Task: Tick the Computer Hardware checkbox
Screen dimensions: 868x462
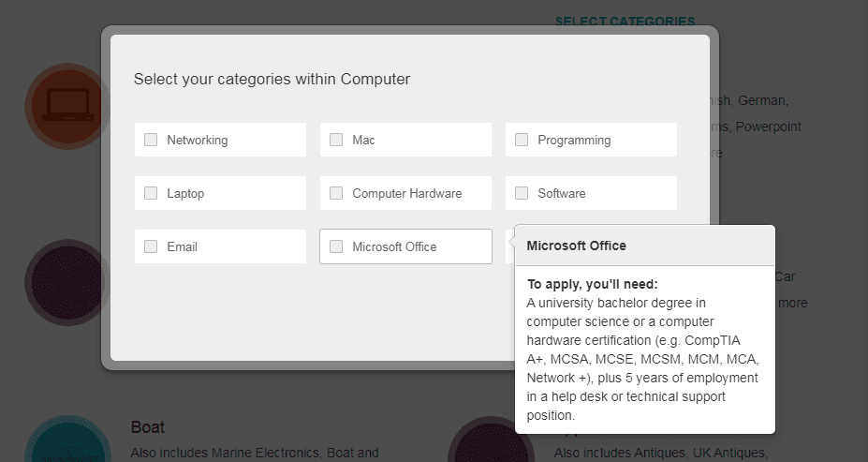Action: (336, 193)
